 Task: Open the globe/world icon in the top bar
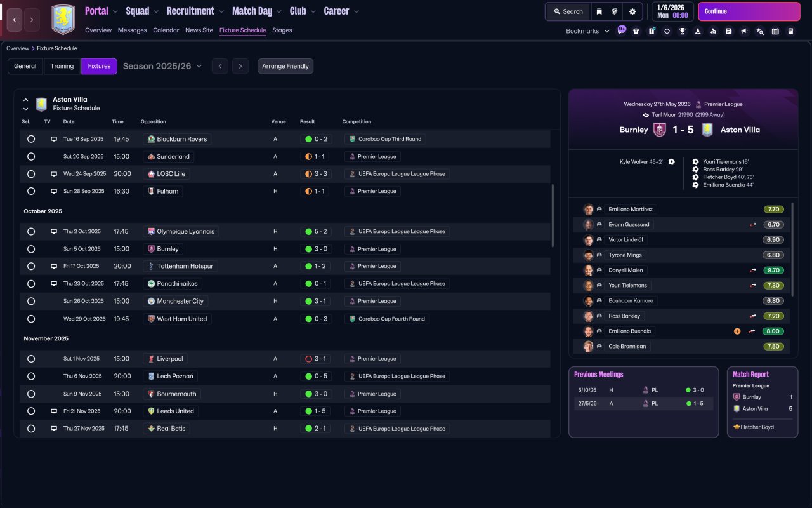pyautogui.click(x=615, y=11)
